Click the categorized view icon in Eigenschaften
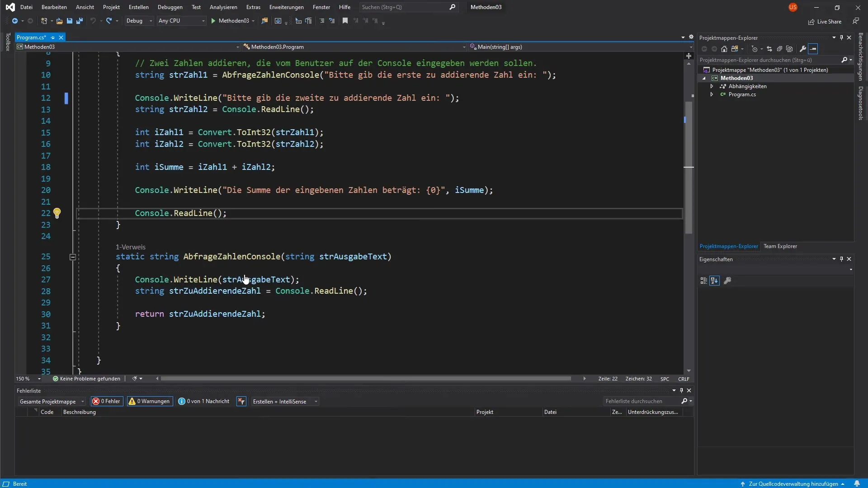The height and width of the screenshot is (488, 868). point(704,281)
